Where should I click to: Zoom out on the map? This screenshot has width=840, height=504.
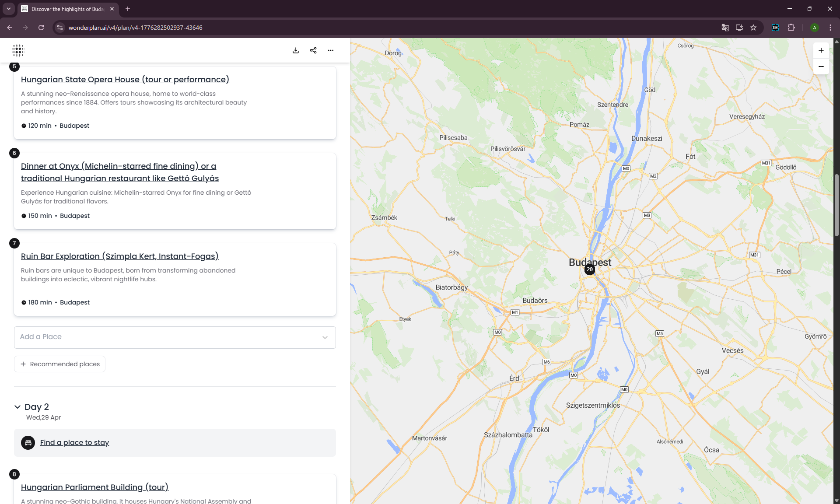(821, 66)
